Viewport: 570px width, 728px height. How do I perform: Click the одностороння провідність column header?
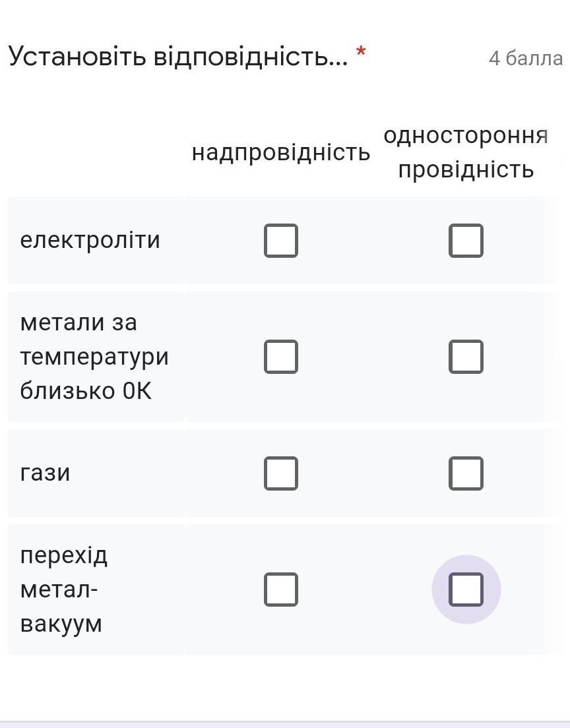[466, 152]
